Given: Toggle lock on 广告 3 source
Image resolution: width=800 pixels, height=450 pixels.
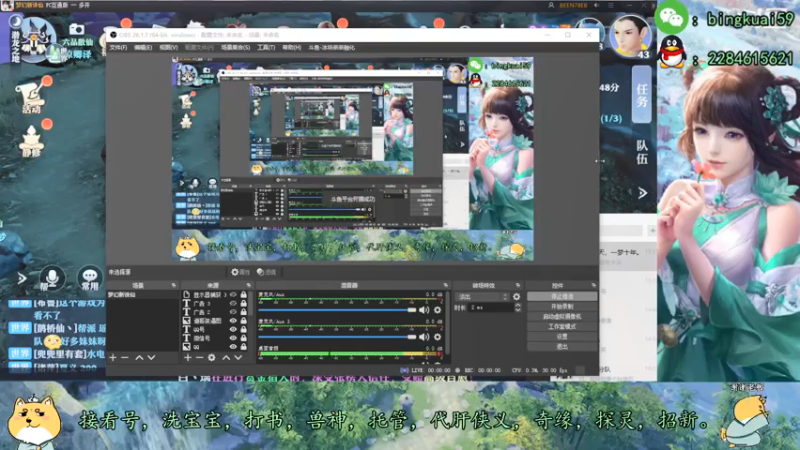Looking at the screenshot, I should 243,304.
